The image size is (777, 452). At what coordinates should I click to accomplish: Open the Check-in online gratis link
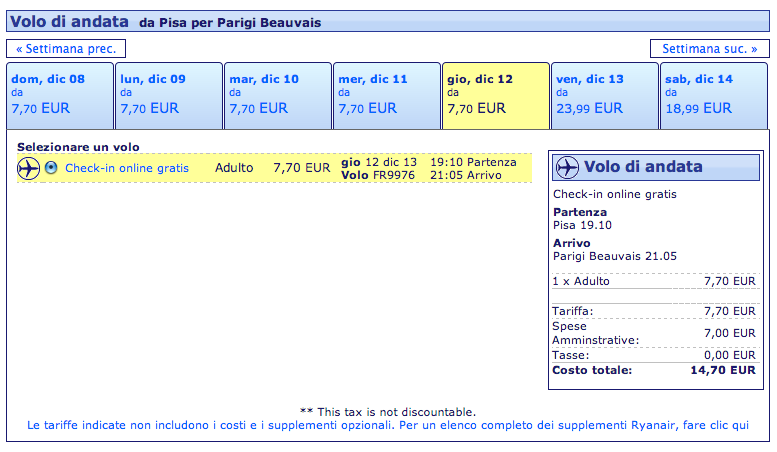point(127,168)
